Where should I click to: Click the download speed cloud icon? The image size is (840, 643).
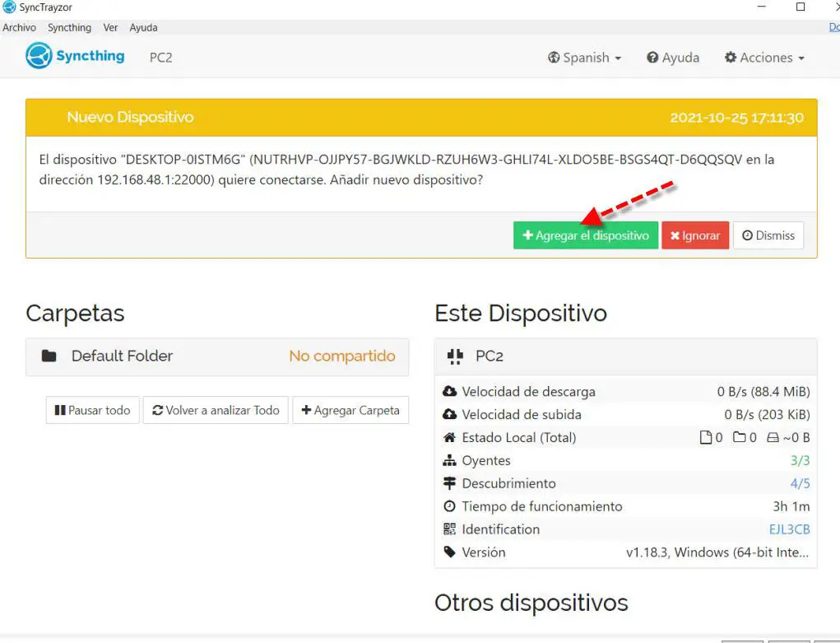click(449, 392)
